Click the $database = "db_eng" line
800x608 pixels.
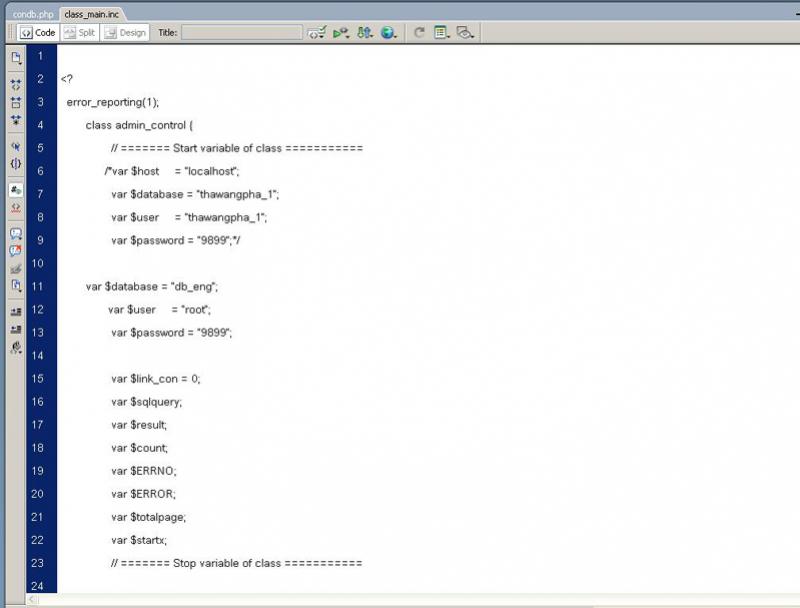(152, 287)
